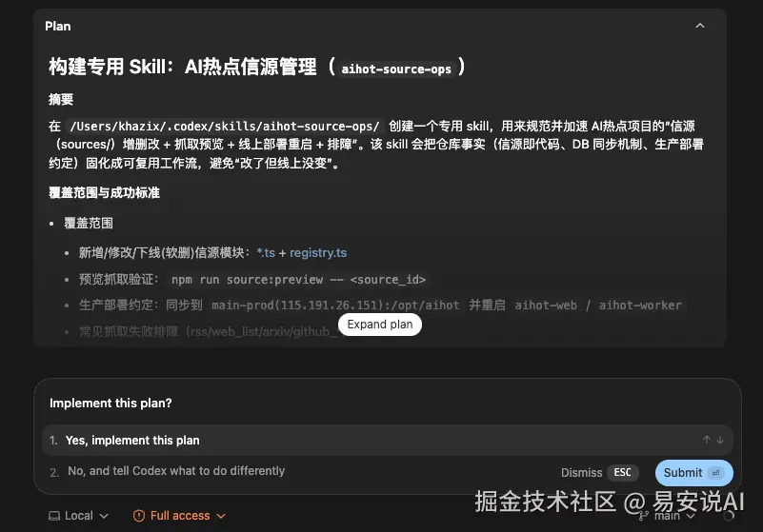Click the Expand plan button

tap(380, 325)
